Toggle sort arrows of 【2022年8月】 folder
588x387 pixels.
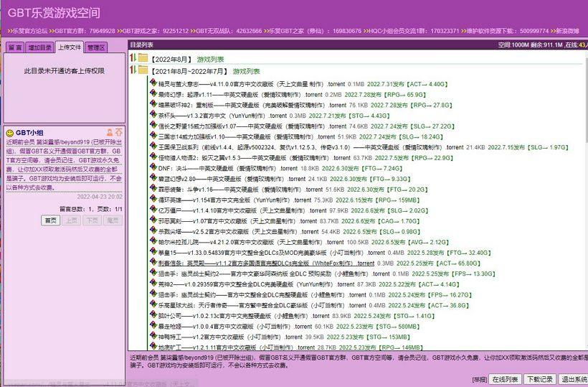pyautogui.click(x=133, y=58)
